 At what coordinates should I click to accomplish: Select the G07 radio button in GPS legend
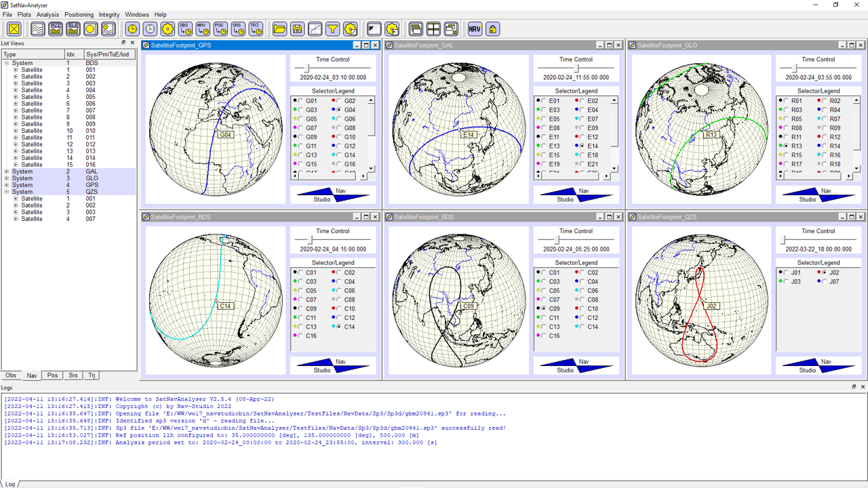pos(301,128)
